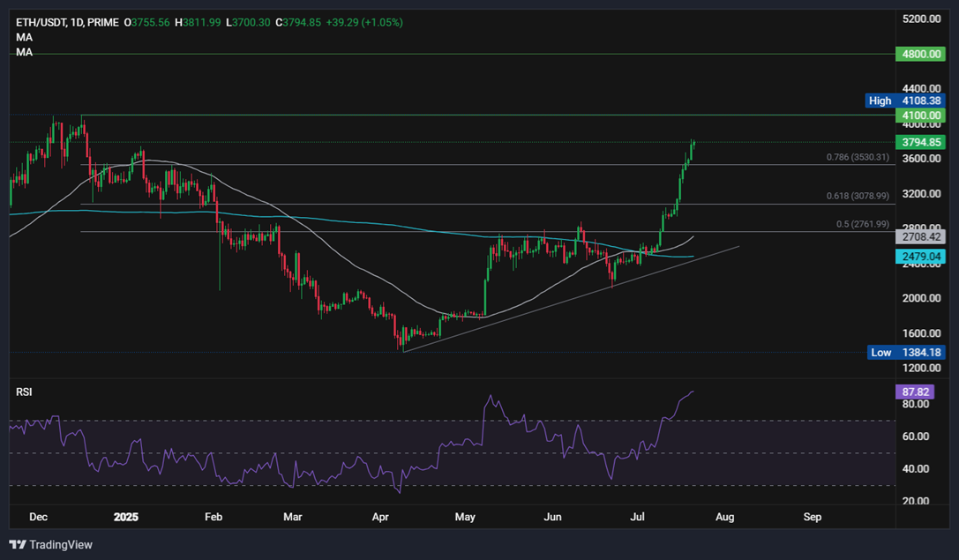Click the High 4108.38 price label
959x560 pixels.
902,101
